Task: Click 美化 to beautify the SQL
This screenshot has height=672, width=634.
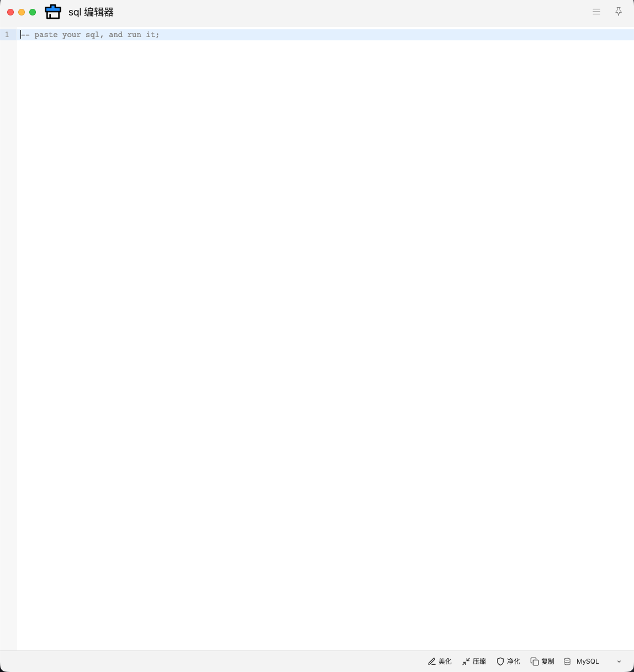Action: pos(440,662)
